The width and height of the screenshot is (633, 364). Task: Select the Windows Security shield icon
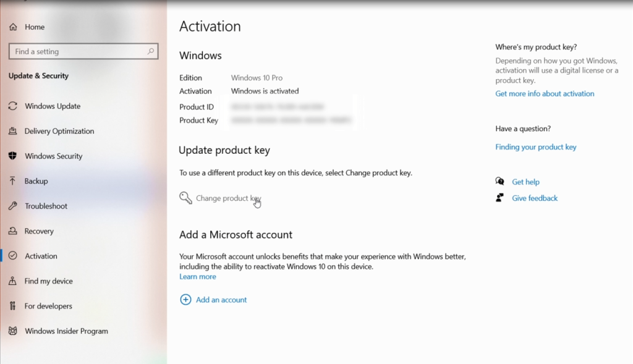[x=14, y=156]
